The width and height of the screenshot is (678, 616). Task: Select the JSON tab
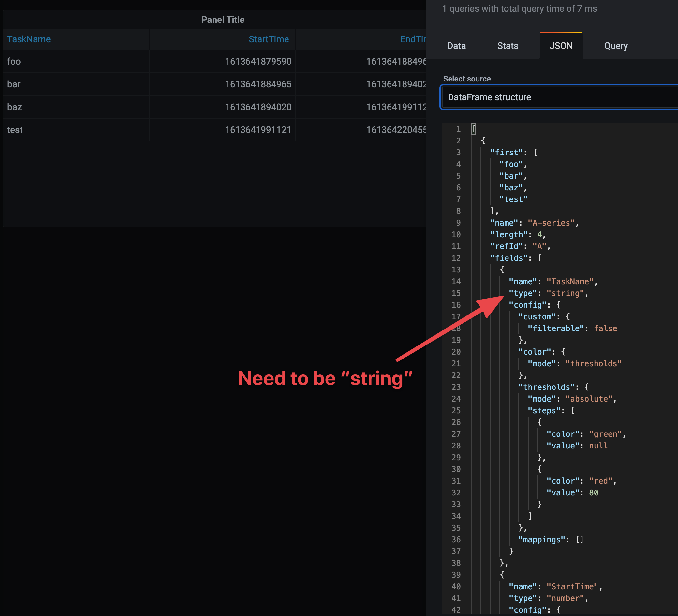(561, 45)
